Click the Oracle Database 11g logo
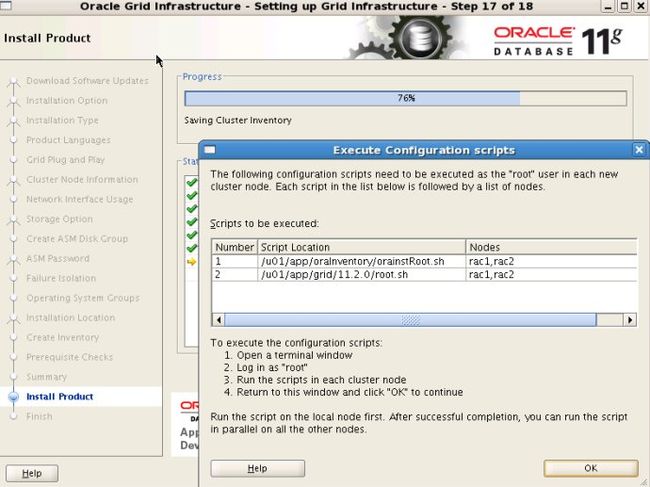 click(558, 41)
